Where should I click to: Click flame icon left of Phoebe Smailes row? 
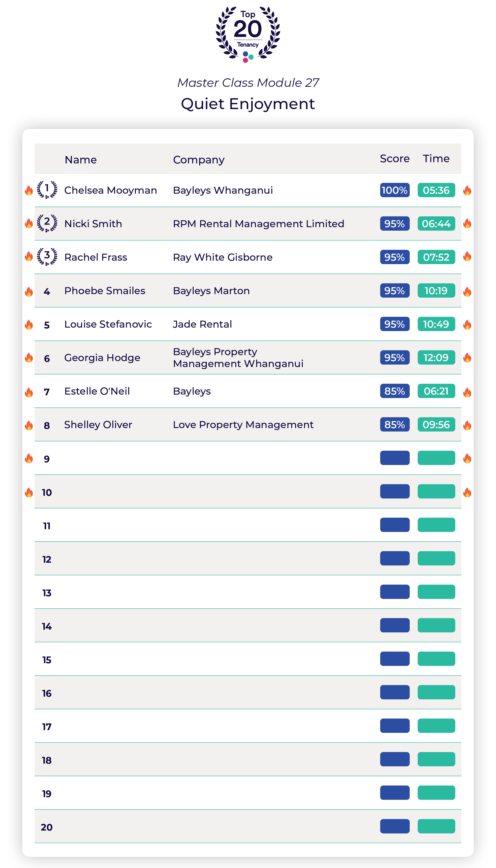(29, 292)
